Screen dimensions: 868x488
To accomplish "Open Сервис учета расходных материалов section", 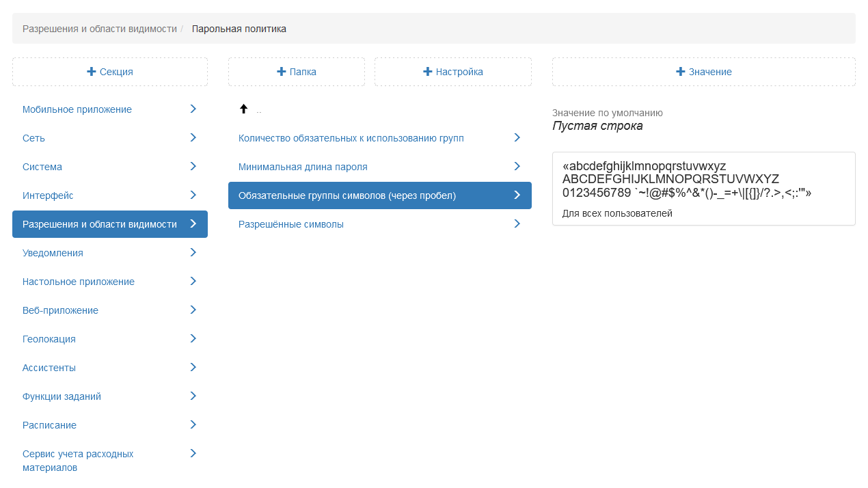I will pyautogui.click(x=78, y=461).
